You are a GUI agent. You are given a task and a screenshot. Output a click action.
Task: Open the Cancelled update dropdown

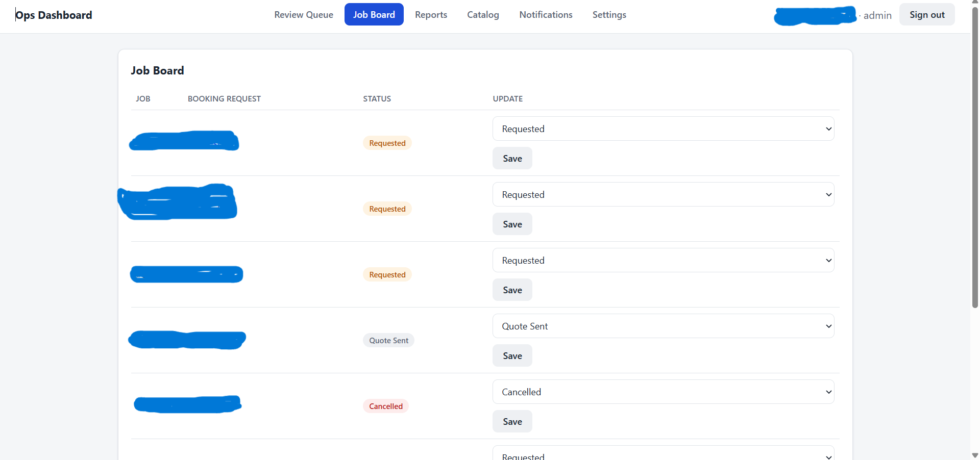click(663, 392)
